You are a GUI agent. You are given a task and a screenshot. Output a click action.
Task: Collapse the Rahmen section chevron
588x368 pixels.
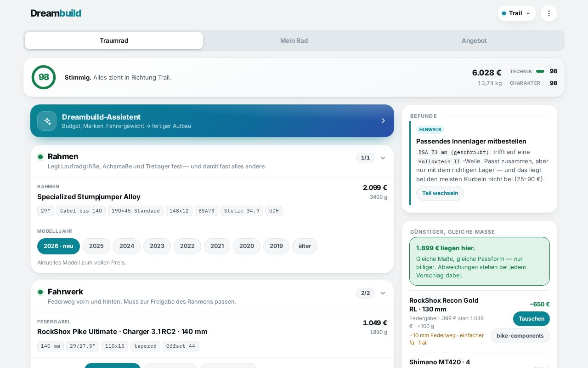(x=383, y=158)
